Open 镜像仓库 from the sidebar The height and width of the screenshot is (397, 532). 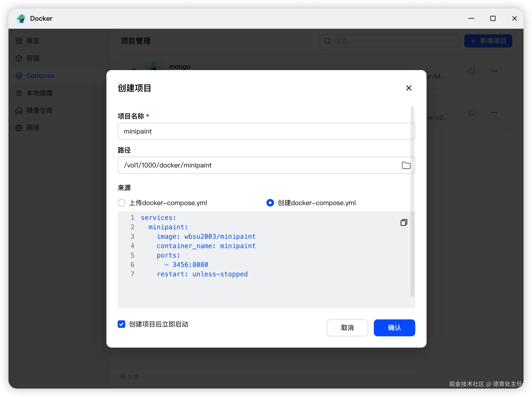pyautogui.click(x=40, y=111)
